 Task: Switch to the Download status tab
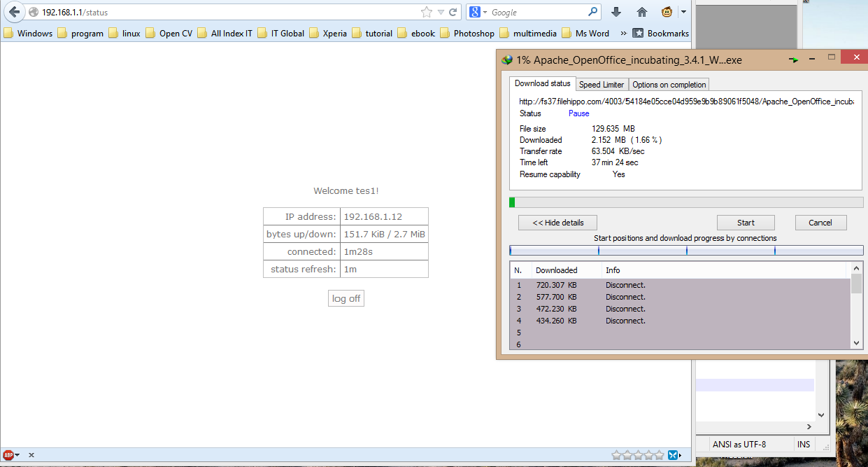coord(542,83)
